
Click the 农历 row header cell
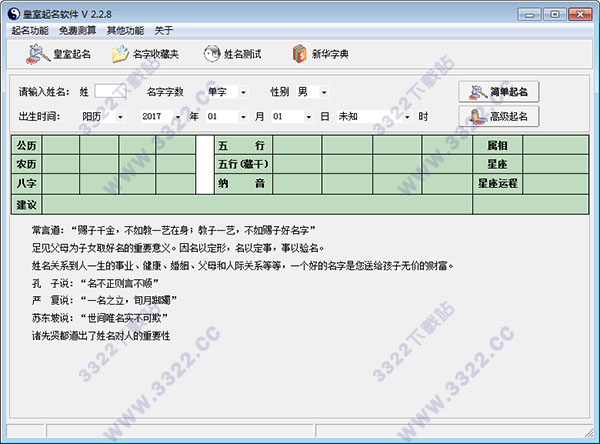pyautogui.click(x=27, y=164)
